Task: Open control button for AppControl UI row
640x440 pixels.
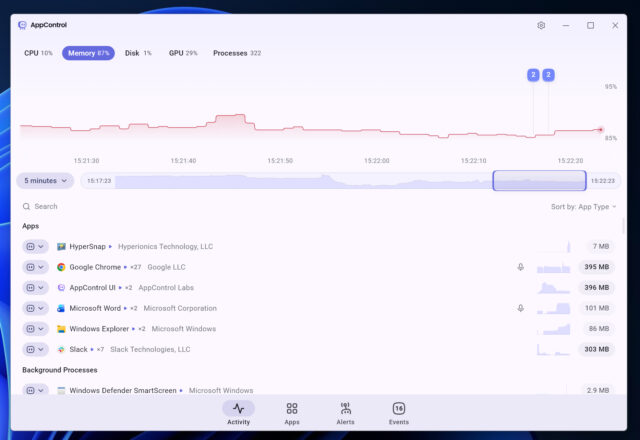Action: 31,288
